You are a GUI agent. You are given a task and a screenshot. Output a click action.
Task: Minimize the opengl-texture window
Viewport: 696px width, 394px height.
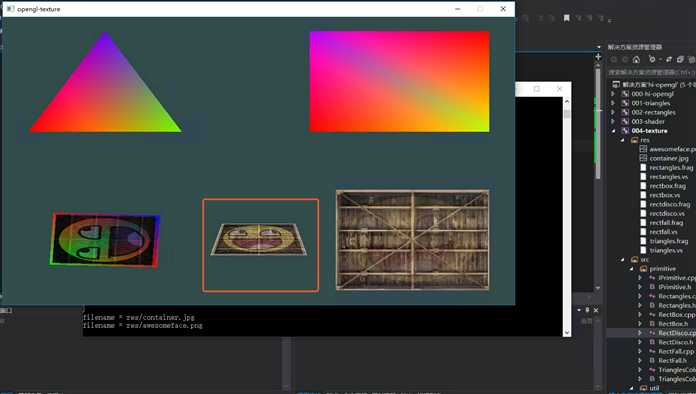coord(458,9)
